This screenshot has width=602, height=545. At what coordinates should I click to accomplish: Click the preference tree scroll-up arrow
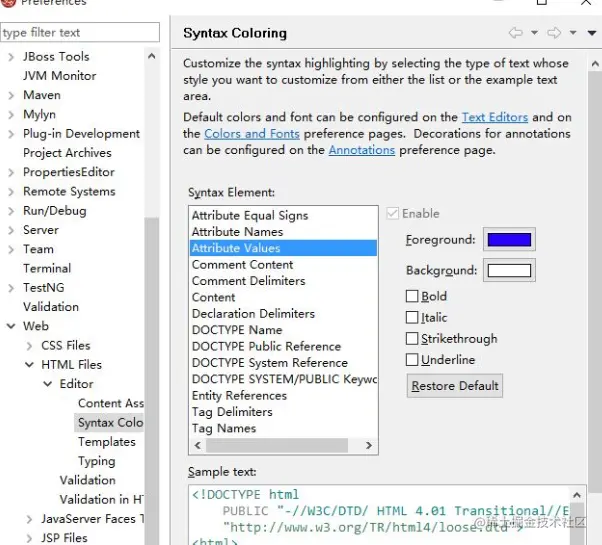152,56
